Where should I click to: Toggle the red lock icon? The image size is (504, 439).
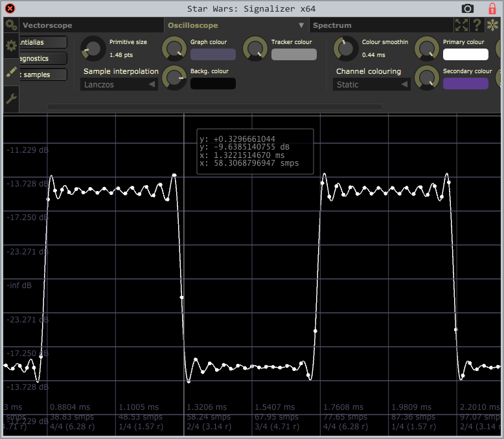[492, 8]
